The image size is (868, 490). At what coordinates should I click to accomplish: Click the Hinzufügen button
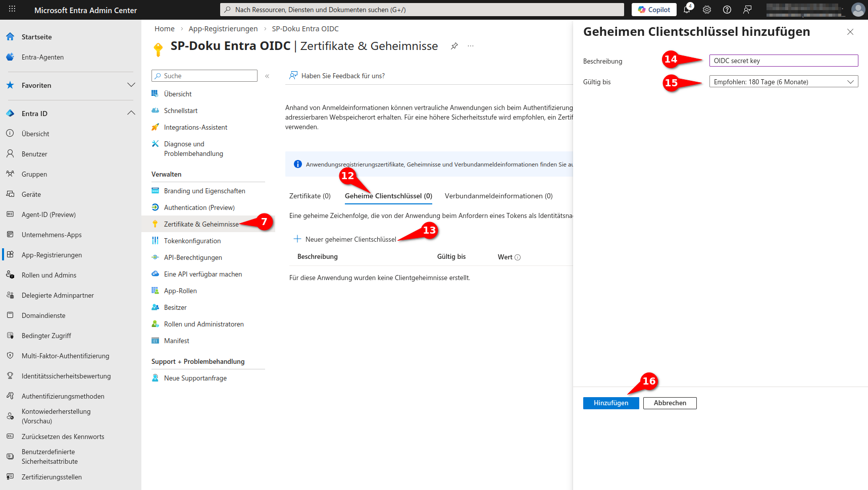click(x=610, y=403)
